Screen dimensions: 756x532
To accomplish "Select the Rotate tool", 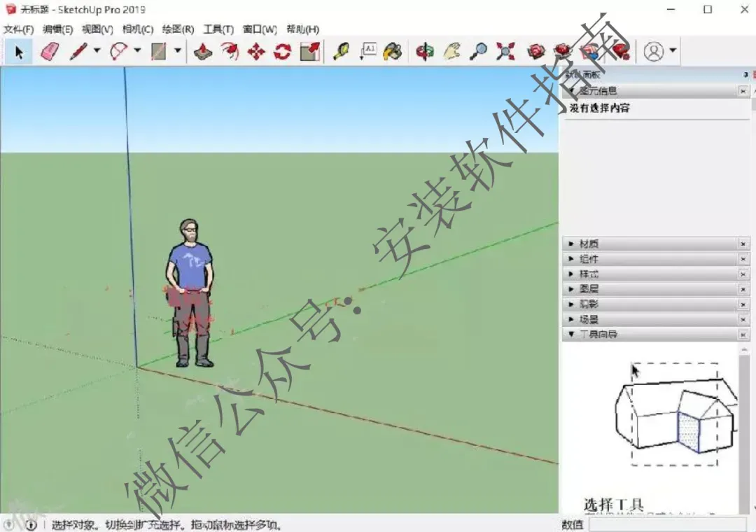I will coord(283,52).
